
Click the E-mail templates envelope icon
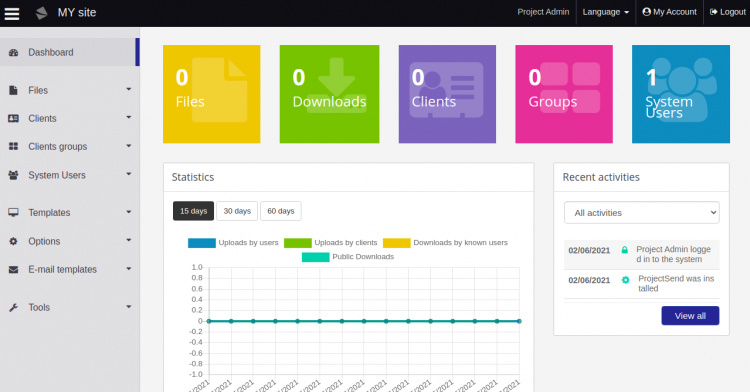pos(13,270)
